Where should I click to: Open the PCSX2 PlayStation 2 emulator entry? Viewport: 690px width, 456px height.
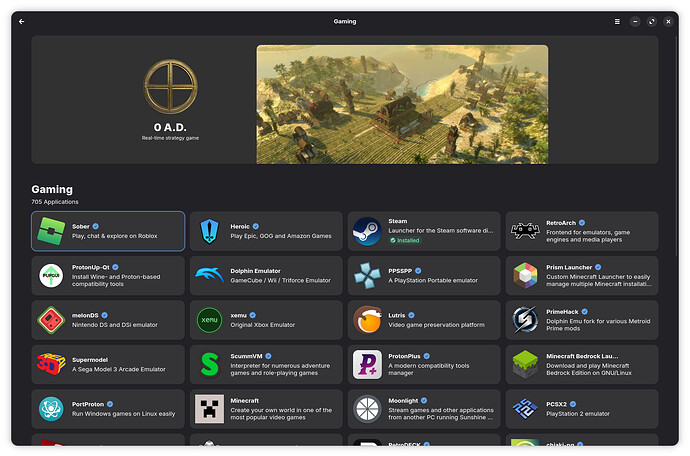(x=582, y=409)
